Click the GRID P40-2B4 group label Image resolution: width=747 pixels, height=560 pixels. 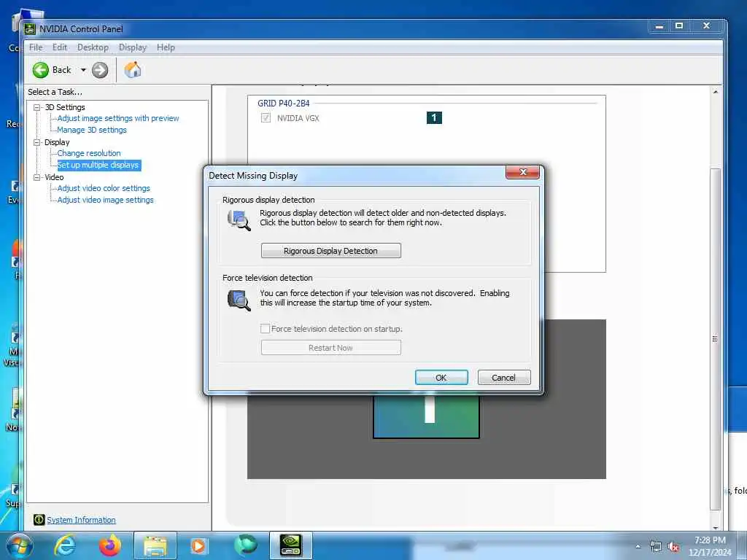(x=284, y=104)
